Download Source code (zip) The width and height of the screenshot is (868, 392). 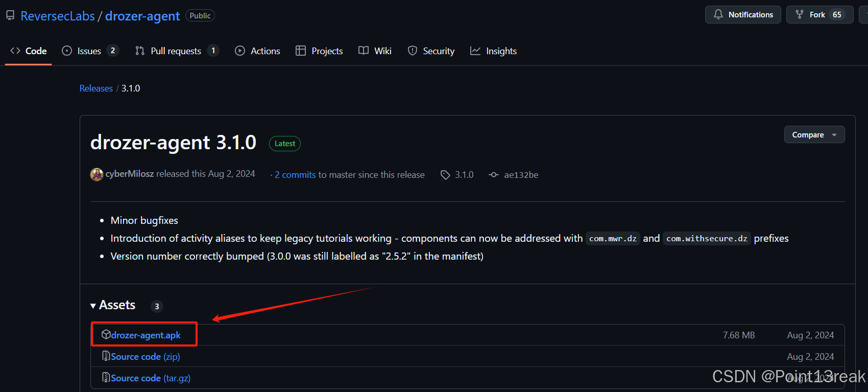(x=146, y=357)
